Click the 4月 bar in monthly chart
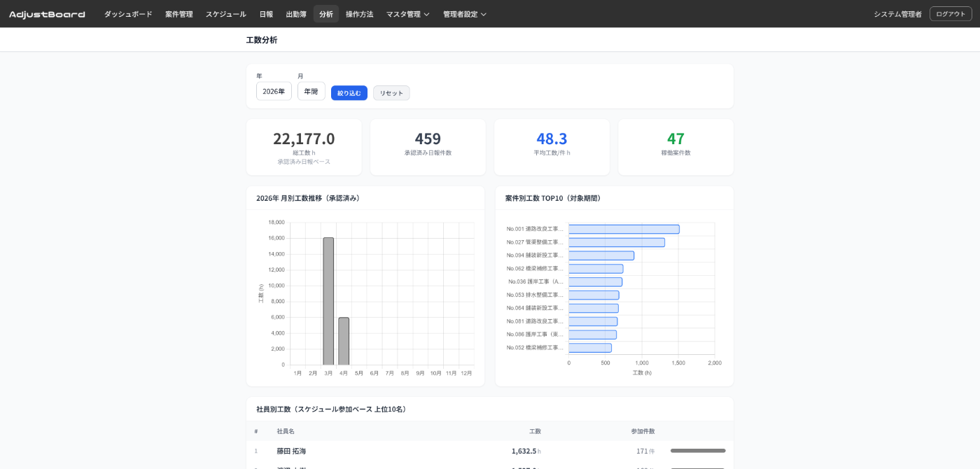980x469 pixels. tap(344, 341)
